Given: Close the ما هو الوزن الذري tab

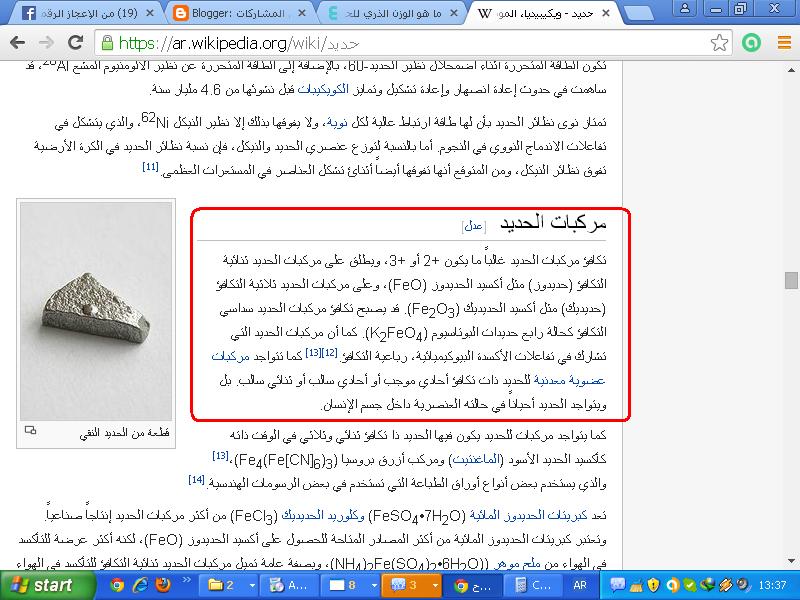Looking at the screenshot, I should coord(454,13).
